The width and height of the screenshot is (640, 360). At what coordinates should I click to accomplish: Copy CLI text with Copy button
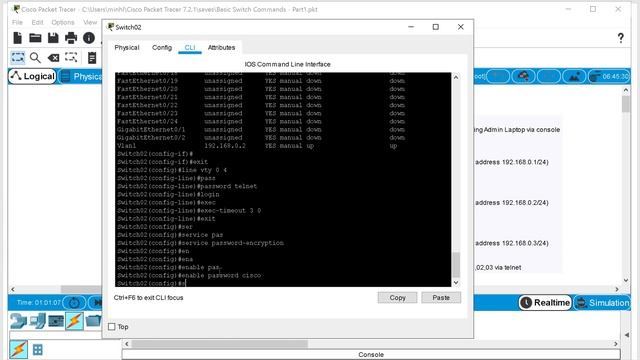397,298
